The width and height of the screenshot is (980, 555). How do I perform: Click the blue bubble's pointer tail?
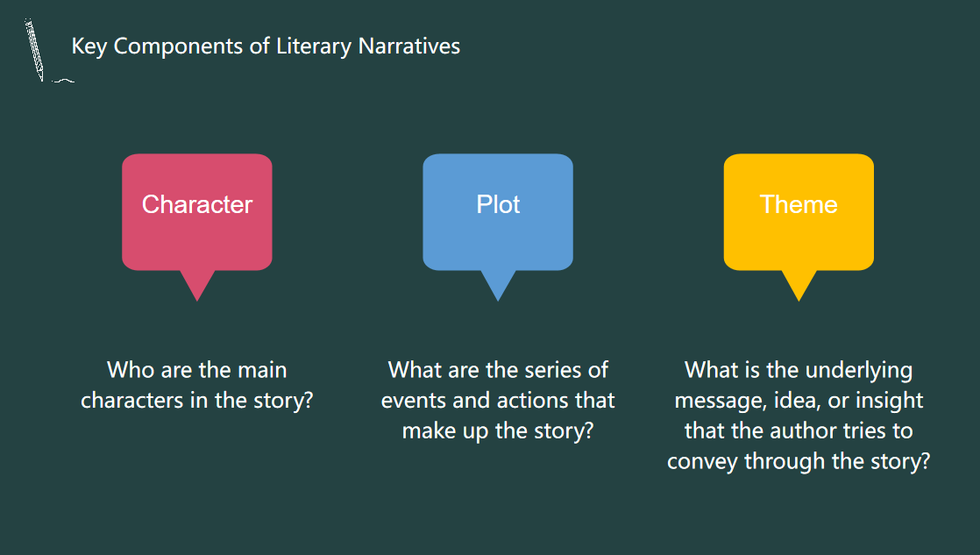click(498, 285)
